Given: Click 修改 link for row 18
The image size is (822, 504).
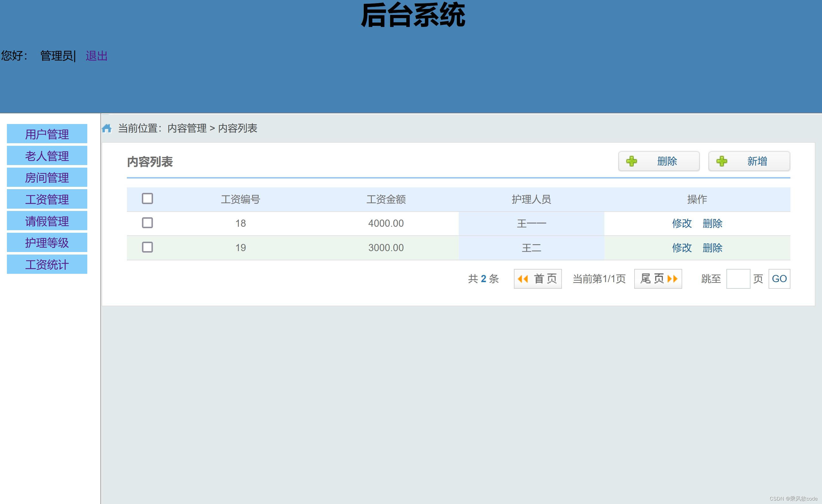Looking at the screenshot, I should click(682, 223).
